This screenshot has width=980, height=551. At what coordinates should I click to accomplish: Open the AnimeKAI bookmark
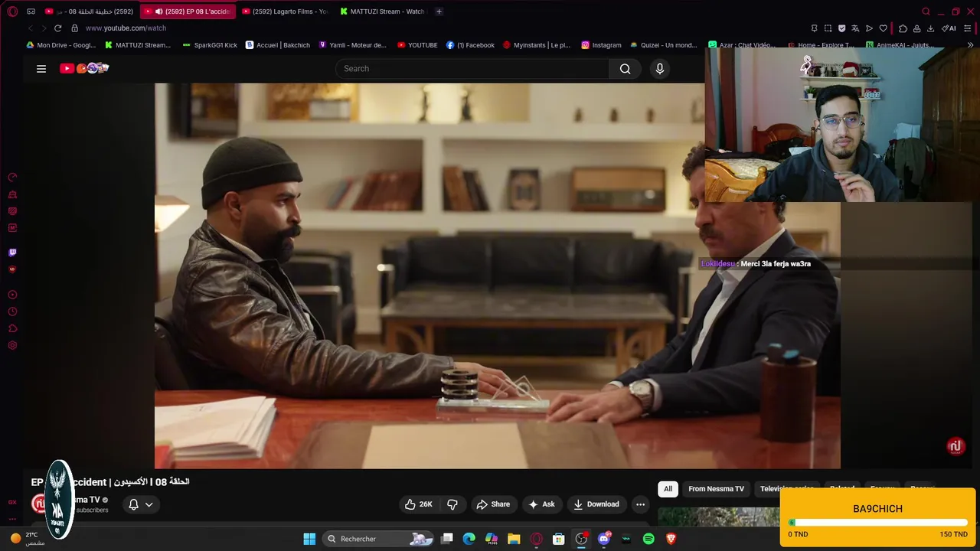[899, 45]
